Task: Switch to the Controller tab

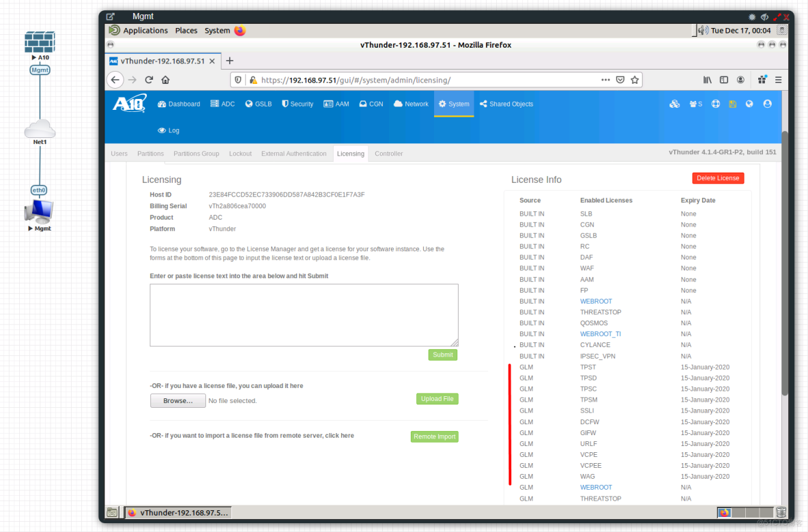Action: (x=388, y=153)
